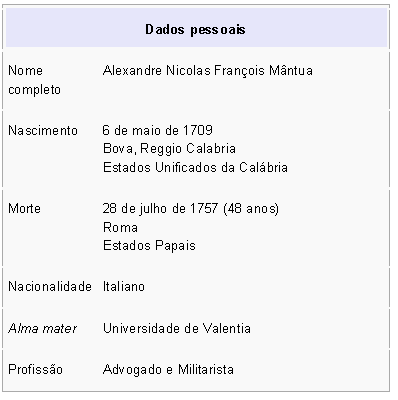398x400 pixels.
Task: Click the Dados pessoais header
Action: [x=195, y=29]
